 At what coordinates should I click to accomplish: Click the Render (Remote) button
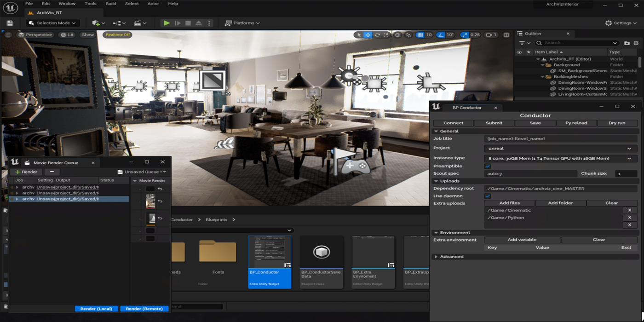pos(144,308)
